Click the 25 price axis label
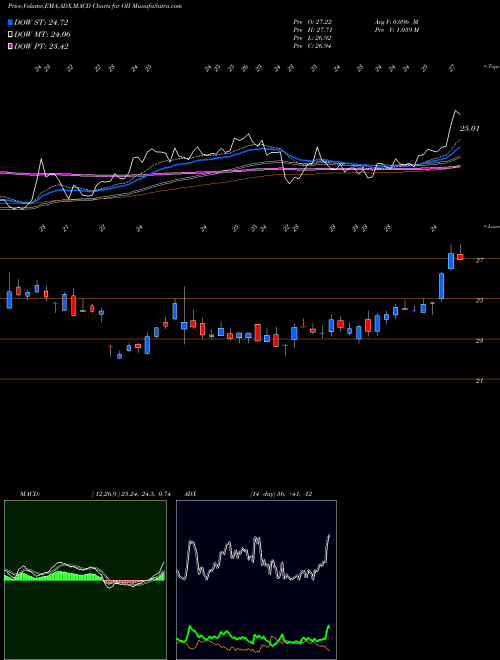Image resolution: width=500 pixels, height=660 pixels. [x=479, y=301]
